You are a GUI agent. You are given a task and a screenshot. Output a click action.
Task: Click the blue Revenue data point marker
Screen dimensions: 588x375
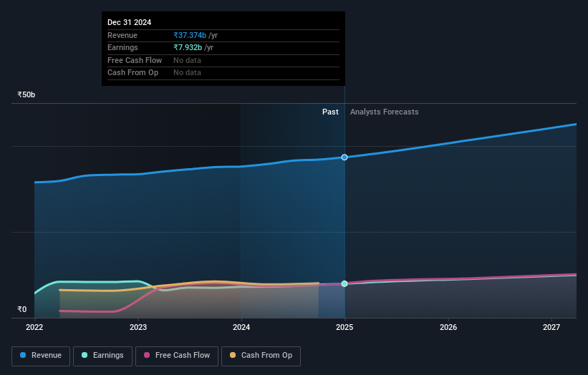click(344, 157)
